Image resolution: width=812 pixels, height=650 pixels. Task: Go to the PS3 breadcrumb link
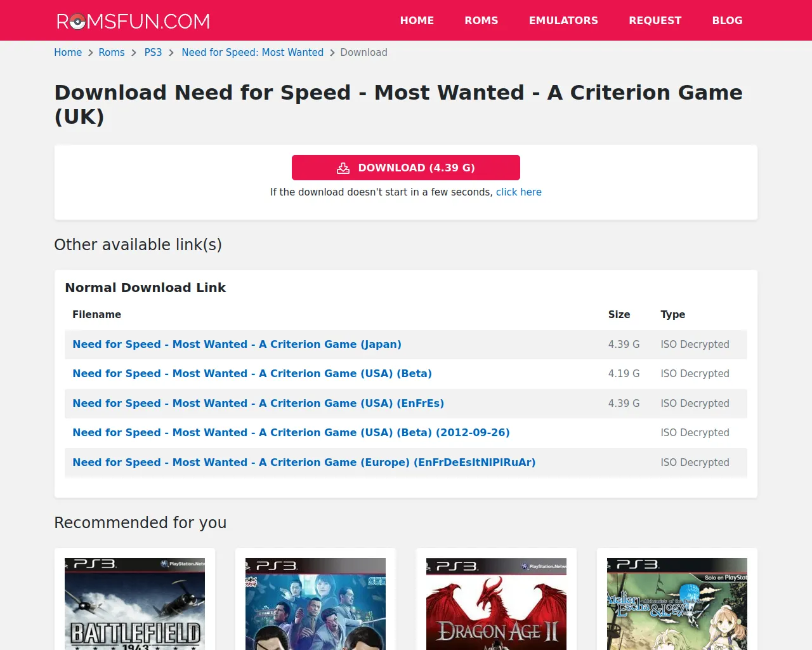[x=153, y=53]
